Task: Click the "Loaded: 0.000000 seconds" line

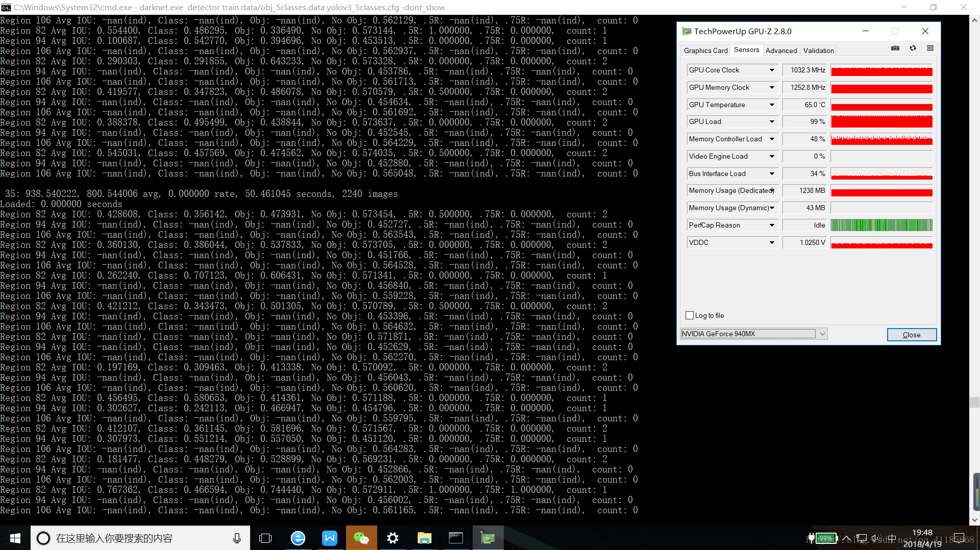Action: point(61,204)
